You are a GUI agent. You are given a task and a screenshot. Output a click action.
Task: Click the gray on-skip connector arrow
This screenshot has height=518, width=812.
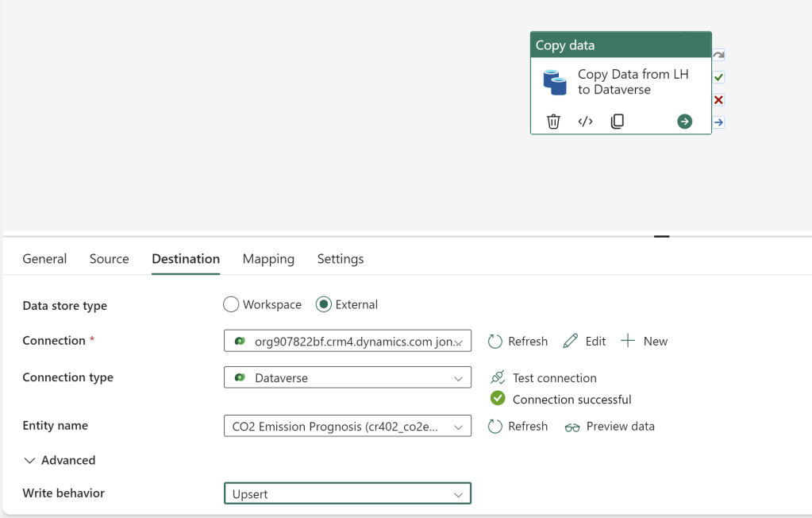(x=718, y=56)
